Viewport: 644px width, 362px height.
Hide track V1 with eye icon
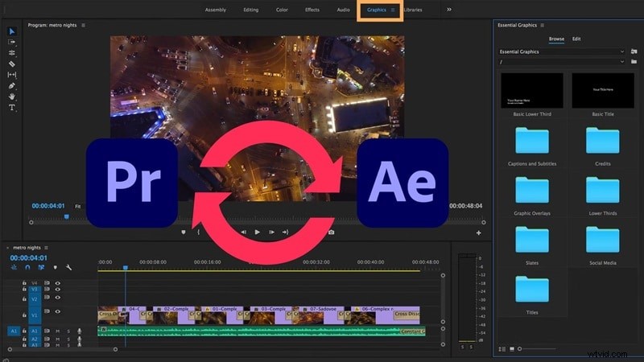point(57,311)
